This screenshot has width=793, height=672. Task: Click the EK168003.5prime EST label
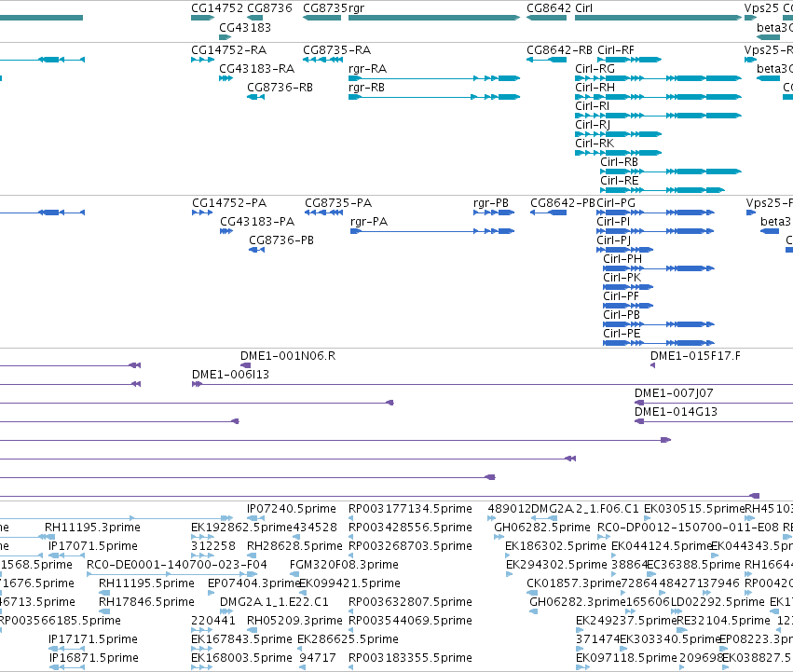241,658
